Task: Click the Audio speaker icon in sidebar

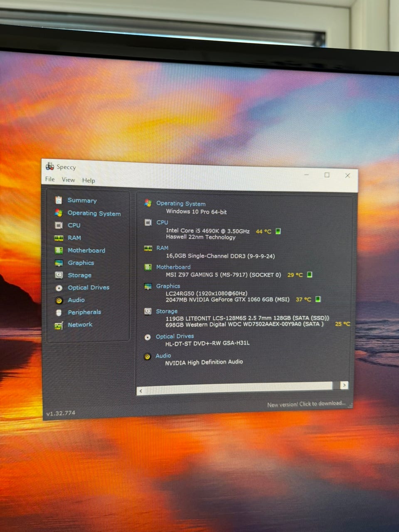Action: pos(59,300)
